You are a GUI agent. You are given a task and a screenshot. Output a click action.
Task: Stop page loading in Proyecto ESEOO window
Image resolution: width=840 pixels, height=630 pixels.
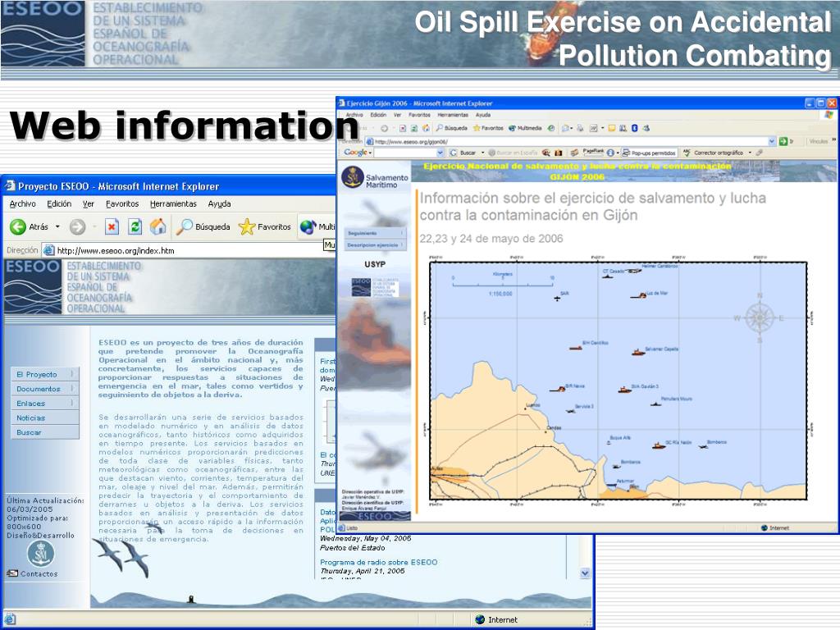[x=112, y=227]
